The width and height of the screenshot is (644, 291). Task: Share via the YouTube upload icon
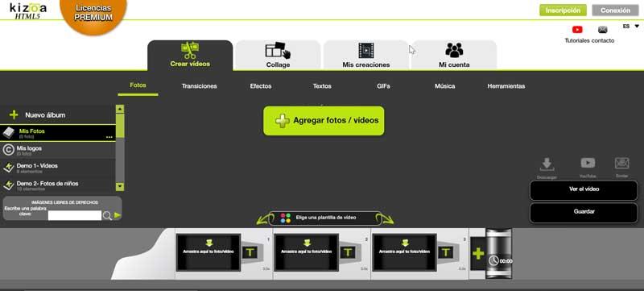pyautogui.click(x=588, y=163)
